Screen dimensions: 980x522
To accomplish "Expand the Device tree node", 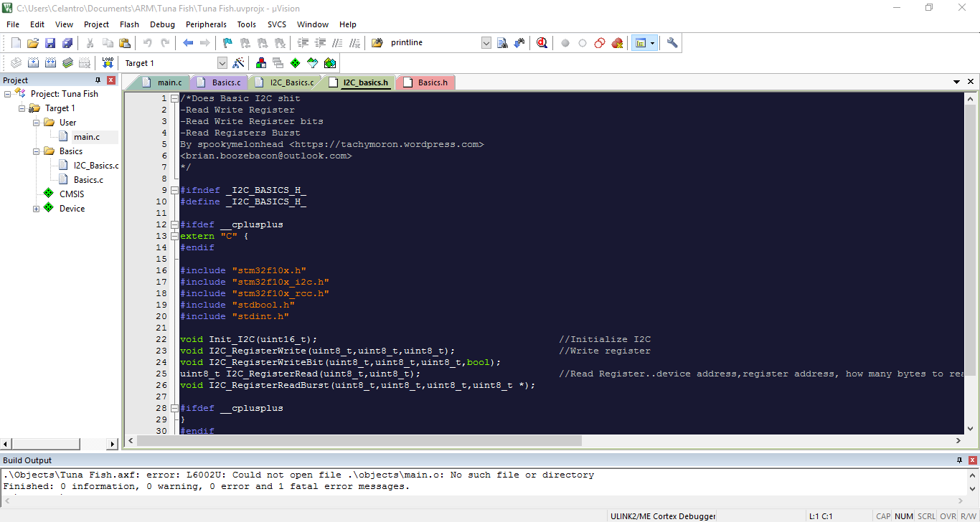I will click(37, 209).
